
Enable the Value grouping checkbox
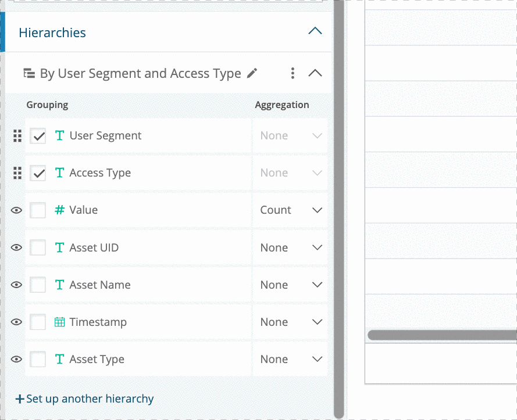point(38,210)
